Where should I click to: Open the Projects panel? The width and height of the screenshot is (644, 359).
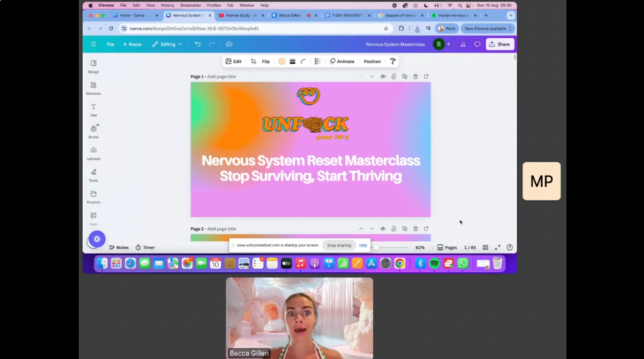[93, 197]
